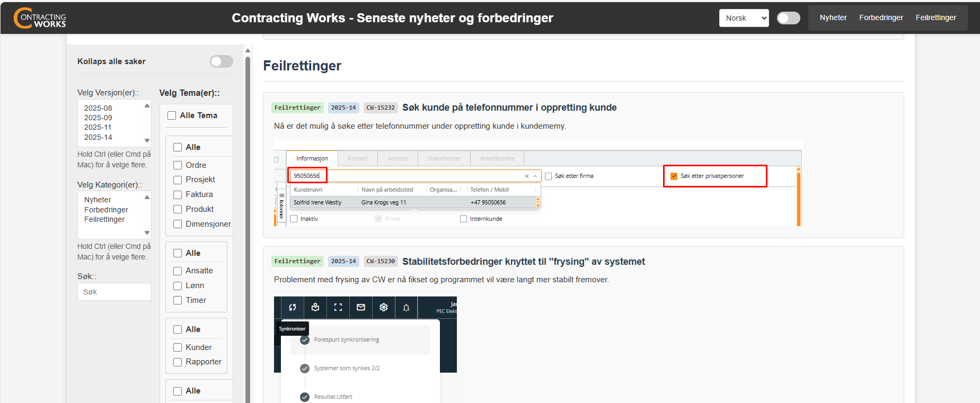Click the CW-15232 issue tag

(x=381, y=108)
